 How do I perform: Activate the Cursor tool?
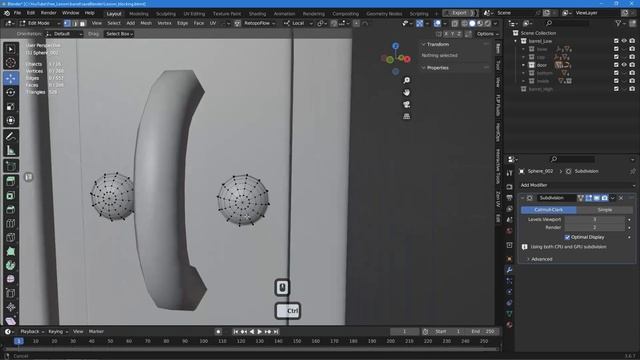(x=11, y=63)
